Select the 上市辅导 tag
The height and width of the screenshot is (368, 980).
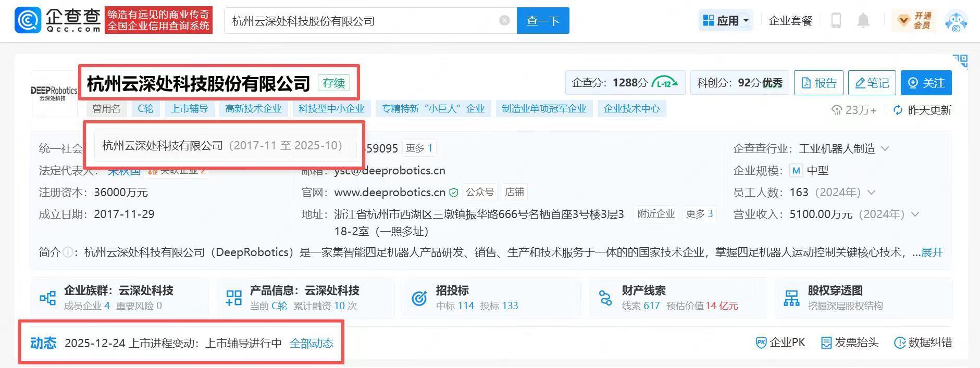click(x=189, y=109)
